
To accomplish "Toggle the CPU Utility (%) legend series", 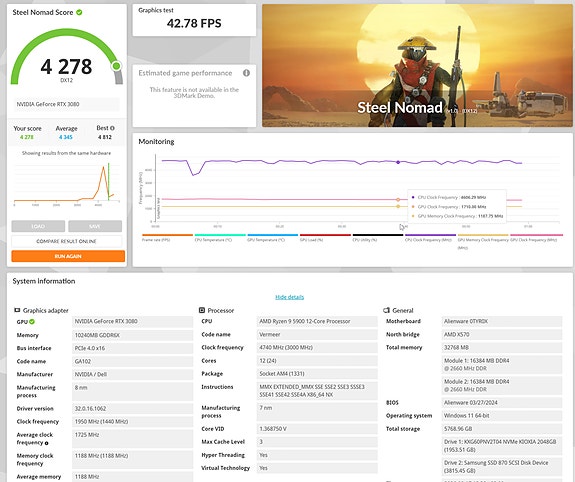I will pos(378,237).
